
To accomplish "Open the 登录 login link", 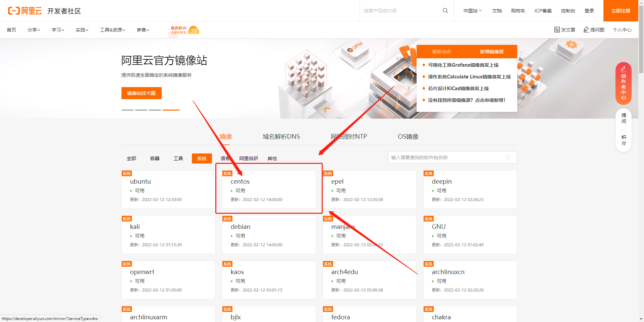I will pyautogui.click(x=589, y=11).
